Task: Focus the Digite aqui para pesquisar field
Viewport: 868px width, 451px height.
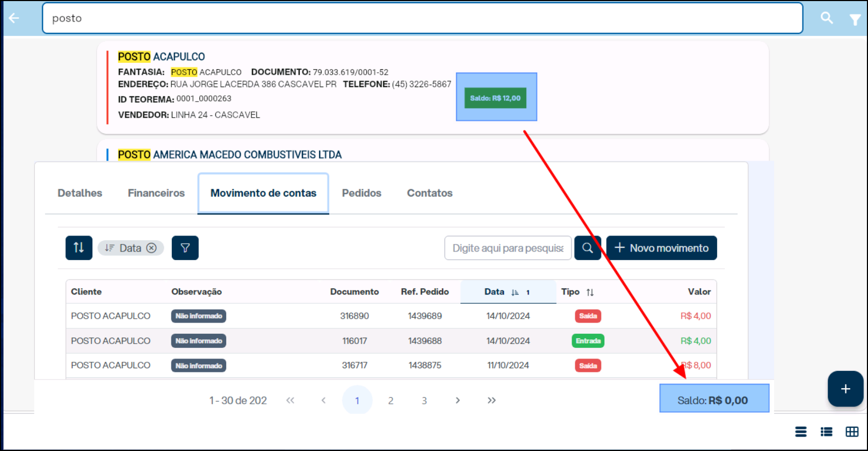Action: 508,248
